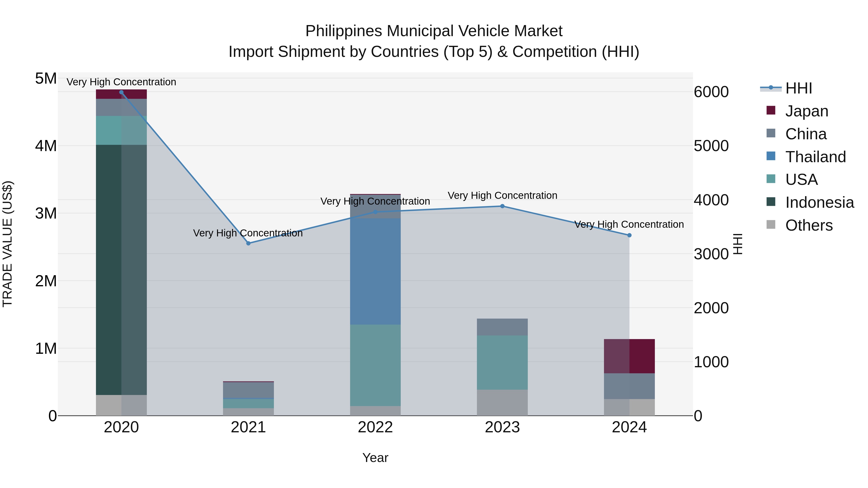Click the Thailand segment of the 2022 bar
This screenshot has height=488, width=868.
pyautogui.click(x=375, y=271)
